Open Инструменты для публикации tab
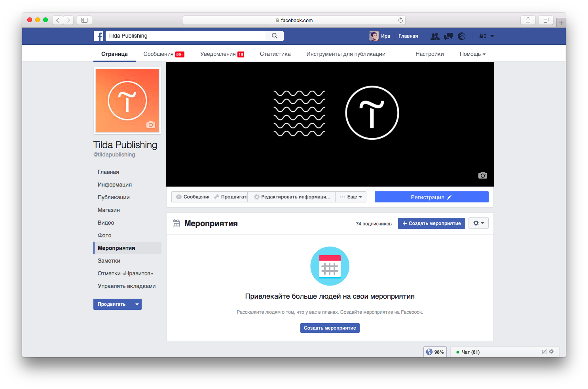This screenshot has height=389, width=588. click(x=346, y=54)
